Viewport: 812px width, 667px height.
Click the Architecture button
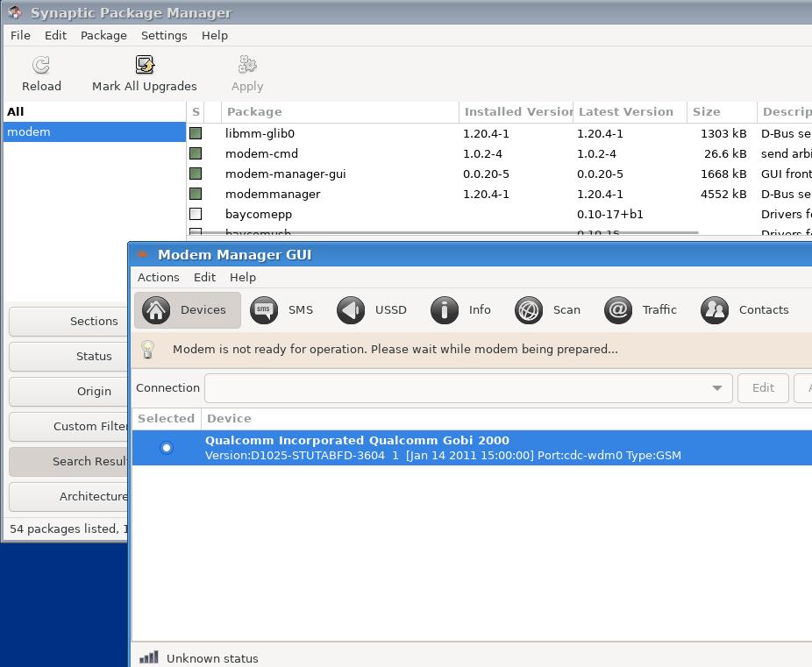click(x=69, y=497)
